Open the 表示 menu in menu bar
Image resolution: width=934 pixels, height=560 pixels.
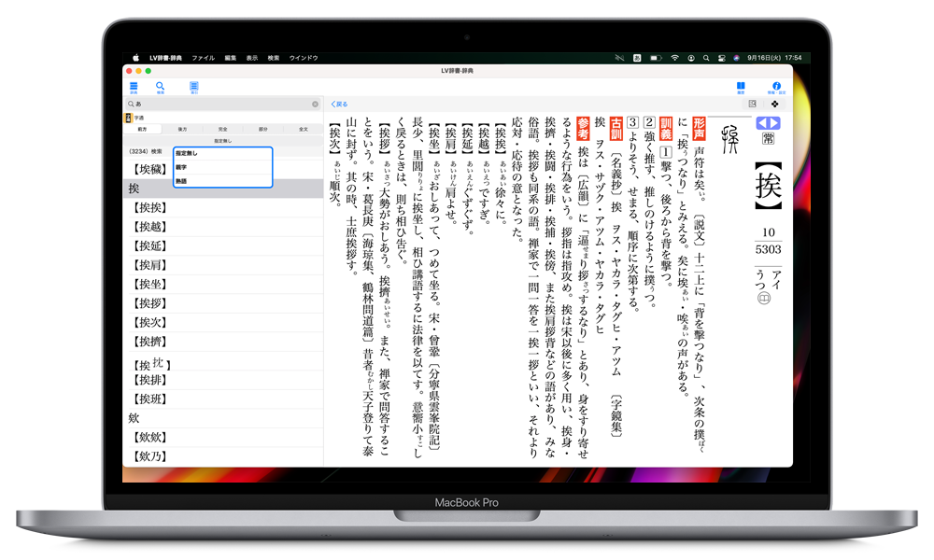point(252,58)
